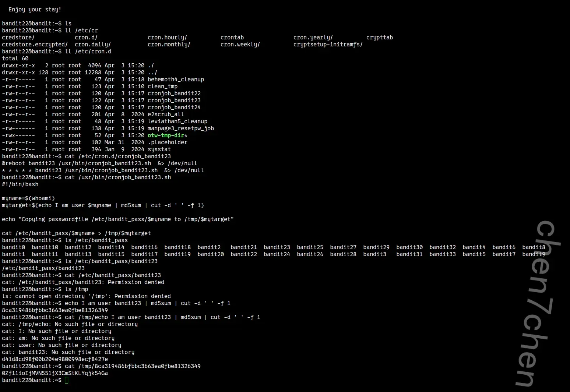Click the green cursor block at the prompt
This screenshot has width=570, height=392.
coord(66,380)
